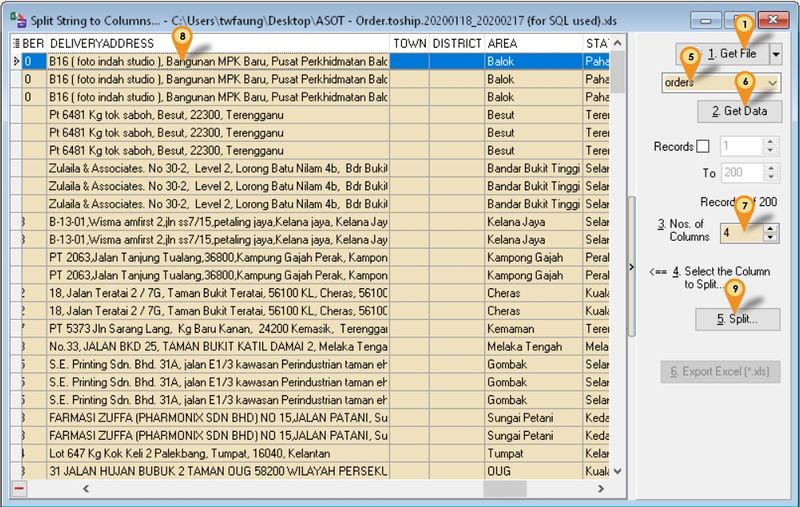Click the red minus icon below the grid
This screenshot has height=507, width=800.
(x=19, y=489)
